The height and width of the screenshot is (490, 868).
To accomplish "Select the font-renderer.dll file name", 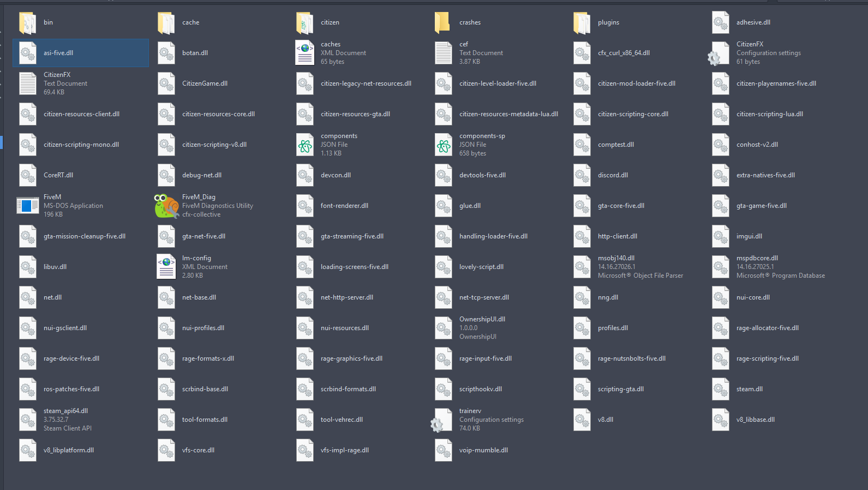I will pos(344,206).
